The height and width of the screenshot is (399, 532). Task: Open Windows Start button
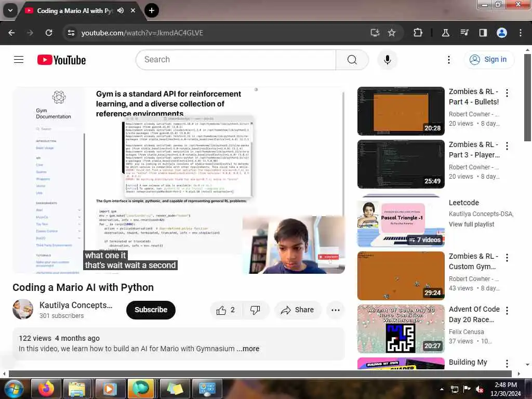tap(13, 389)
